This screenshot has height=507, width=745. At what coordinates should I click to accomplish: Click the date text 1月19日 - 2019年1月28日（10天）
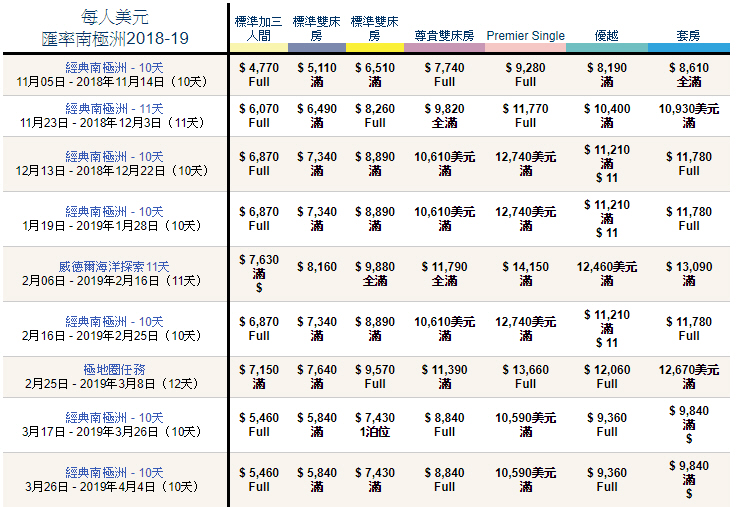tap(112, 226)
